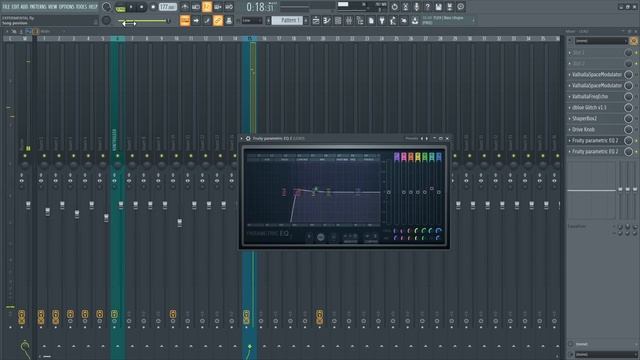The image size is (640, 360).
Task: Open the EQ plugin menu arrow
Action: (242, 139)
